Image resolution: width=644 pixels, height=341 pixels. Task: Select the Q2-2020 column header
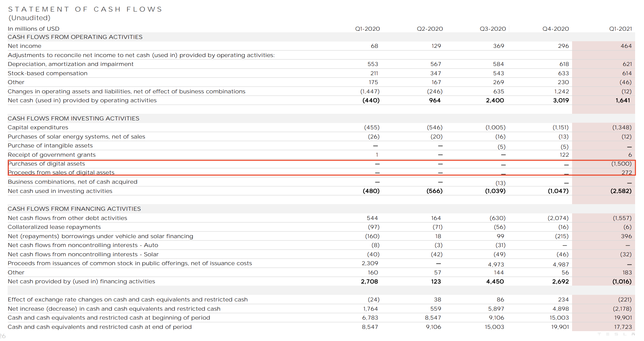[430, 29]
